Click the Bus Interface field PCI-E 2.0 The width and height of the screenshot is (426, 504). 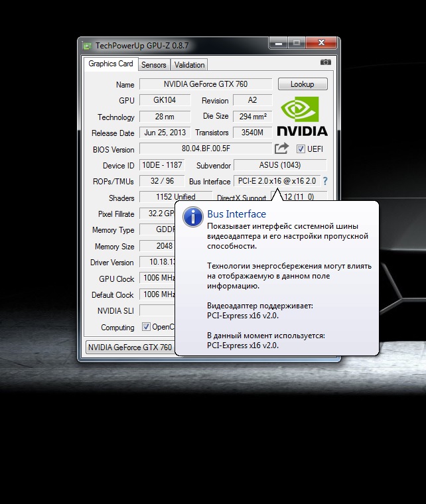(277, 181)
